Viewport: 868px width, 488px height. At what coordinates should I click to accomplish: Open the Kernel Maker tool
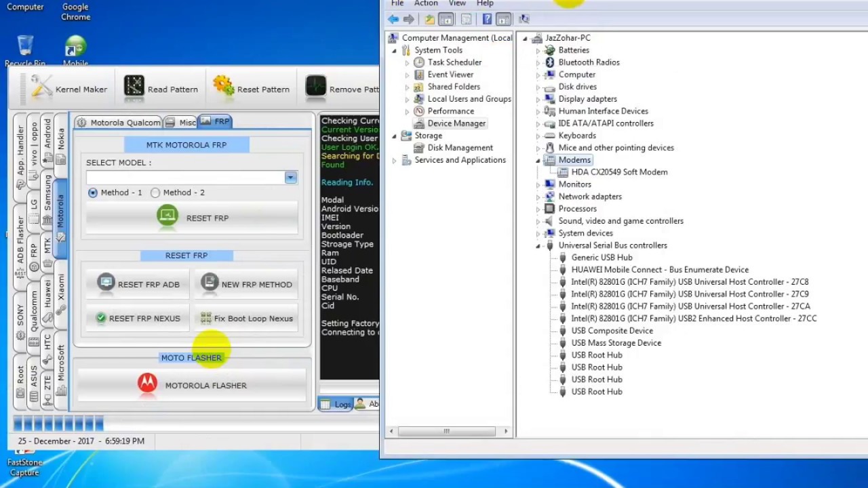[x=68, y=89]
